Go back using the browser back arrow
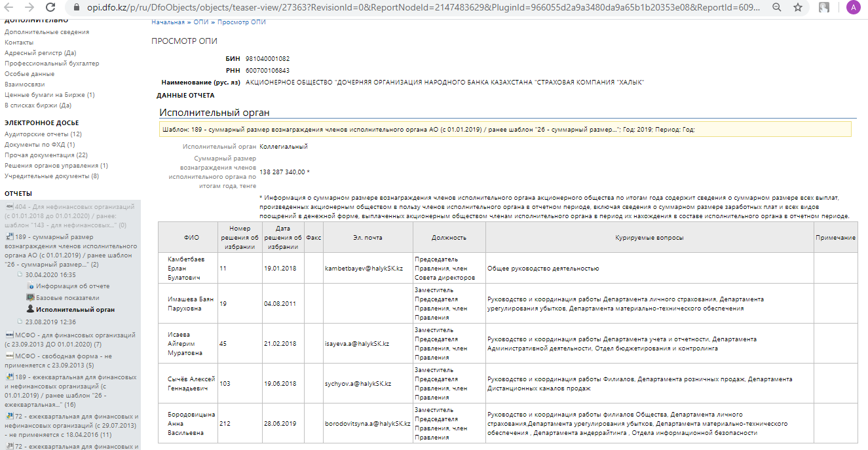This screenshot has height=450, width=868. 10,8
